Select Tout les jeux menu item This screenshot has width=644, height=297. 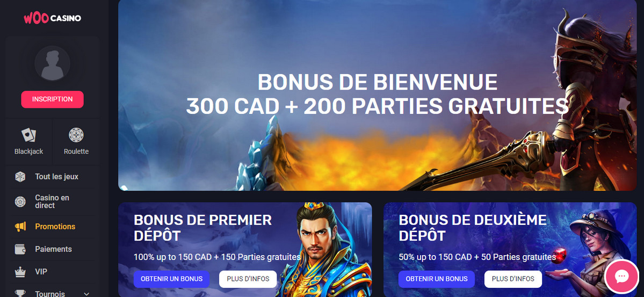pos(53,177)
